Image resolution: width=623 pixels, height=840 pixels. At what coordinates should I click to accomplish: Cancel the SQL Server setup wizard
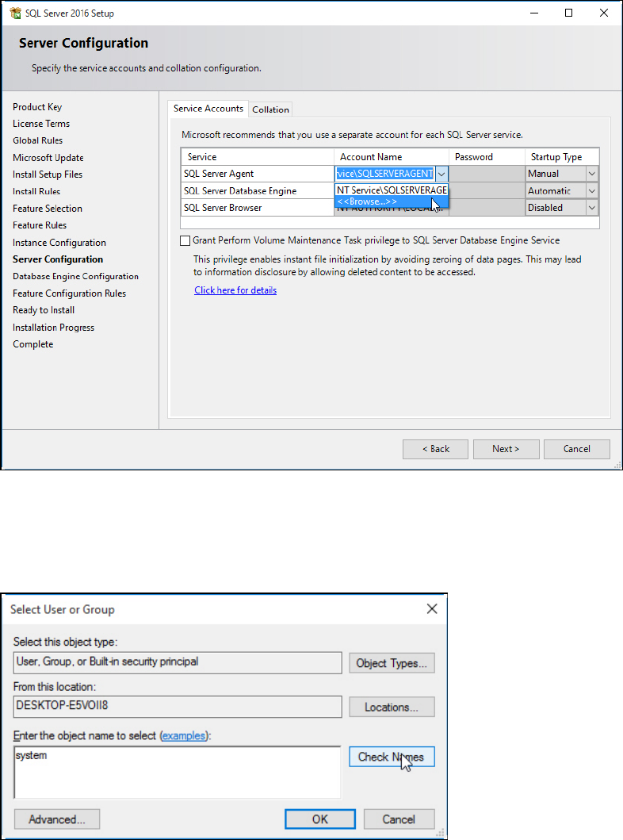(x=576, y=449)
